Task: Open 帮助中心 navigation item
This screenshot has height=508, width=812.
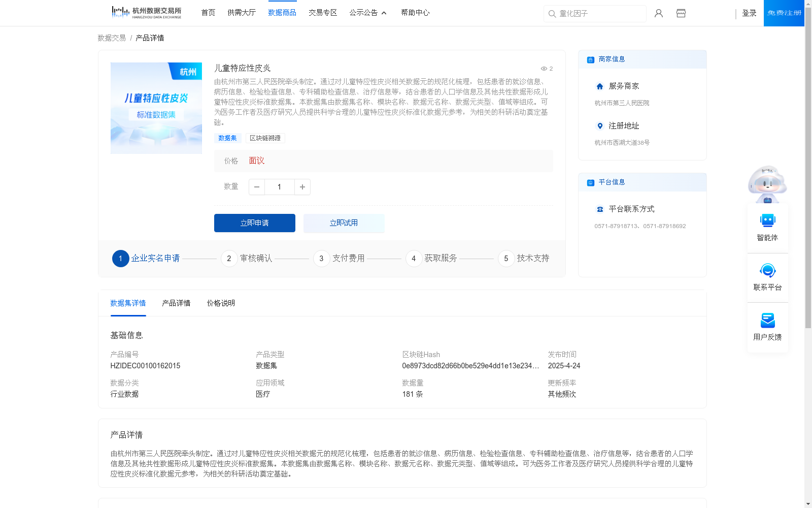Action: (415, 13)
